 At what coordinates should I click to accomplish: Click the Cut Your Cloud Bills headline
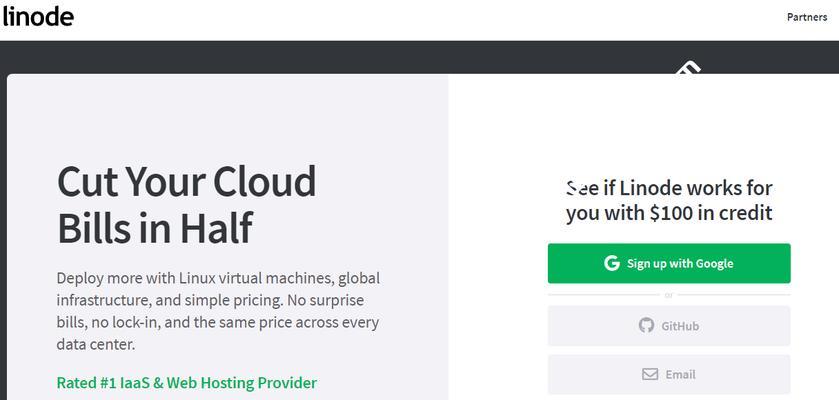click(187, 204)
